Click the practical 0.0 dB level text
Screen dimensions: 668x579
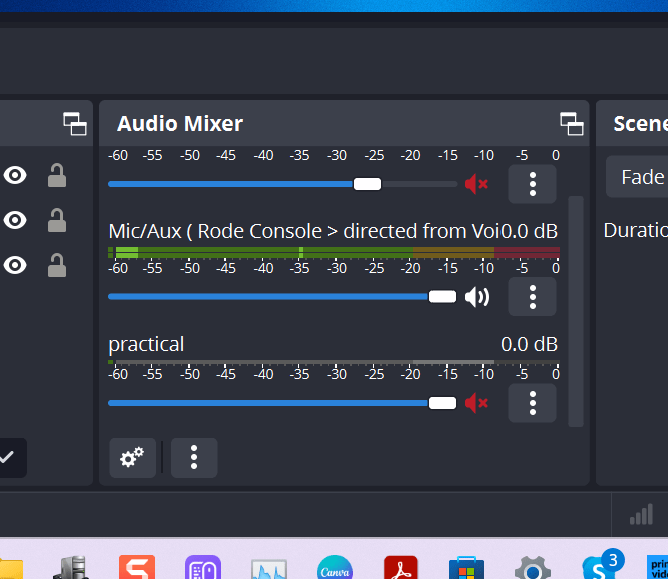coord(530,344)
